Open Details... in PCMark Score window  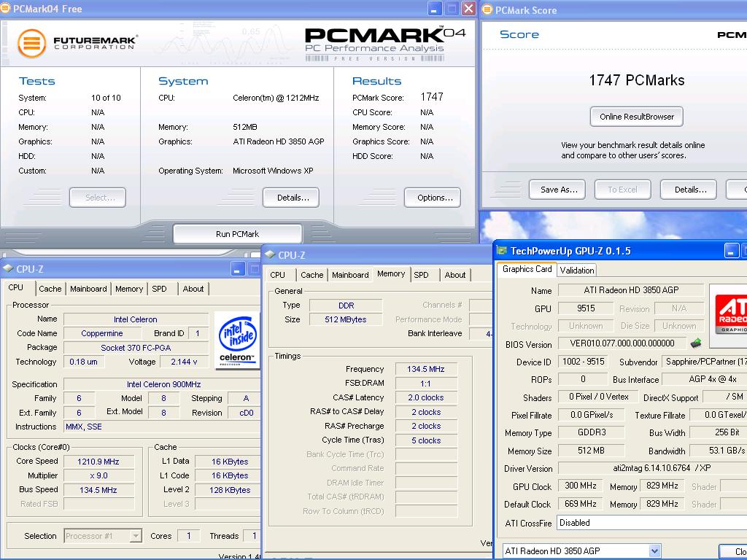coord(689,190)
